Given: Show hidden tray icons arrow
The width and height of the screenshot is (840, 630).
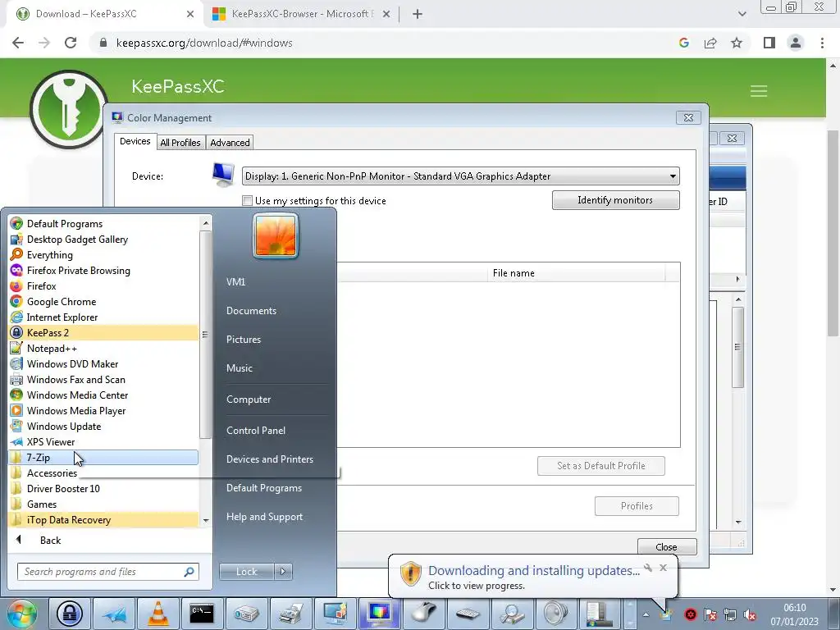Looking at the screenshot, I should tap(646, 614).
